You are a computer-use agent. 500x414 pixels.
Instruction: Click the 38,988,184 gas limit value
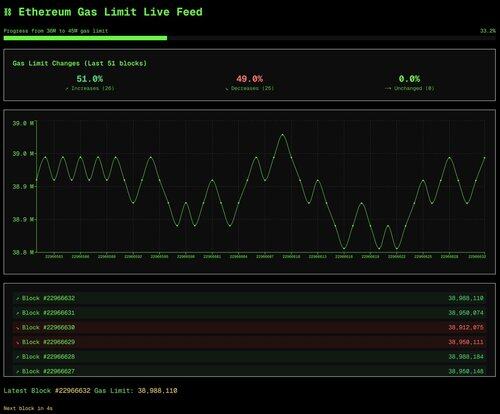[466, 357]
